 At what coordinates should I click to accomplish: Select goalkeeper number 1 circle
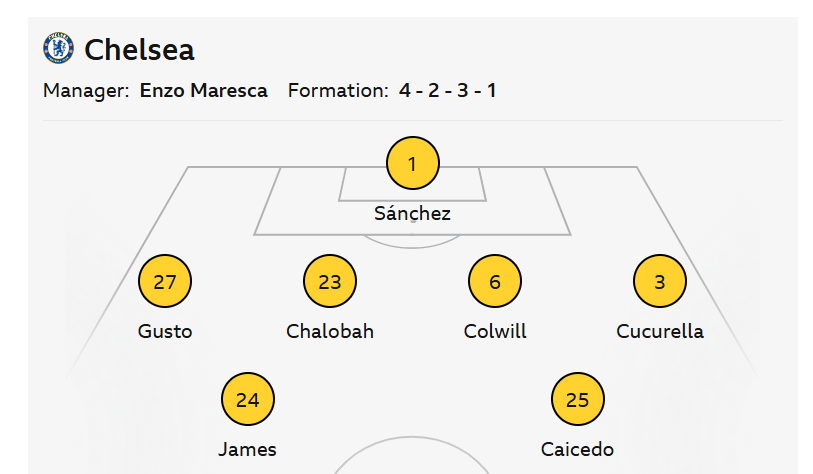(x=412, y=162)
